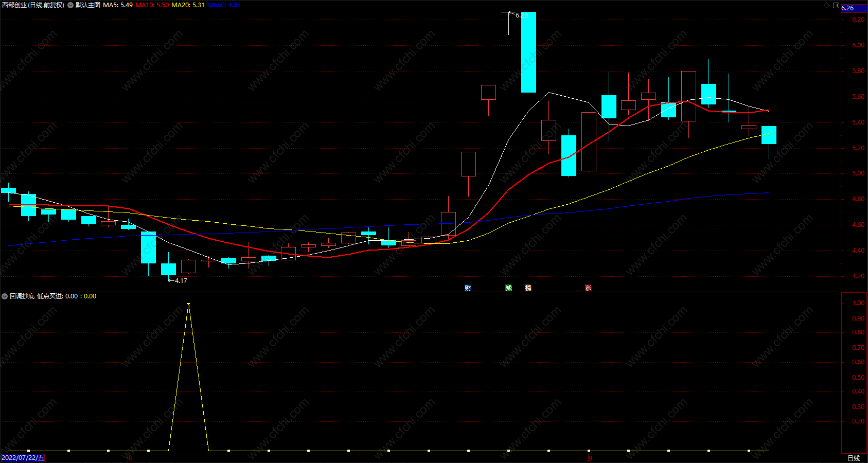Click the diamond icon at chart top right

click(x=827, y=5)
